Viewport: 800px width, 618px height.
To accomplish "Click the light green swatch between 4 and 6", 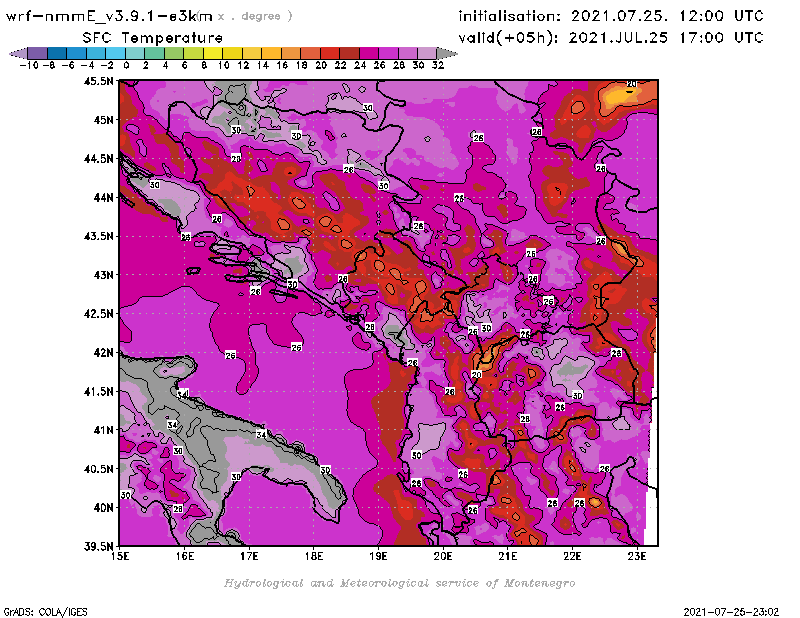I will [x=174, y=53].
